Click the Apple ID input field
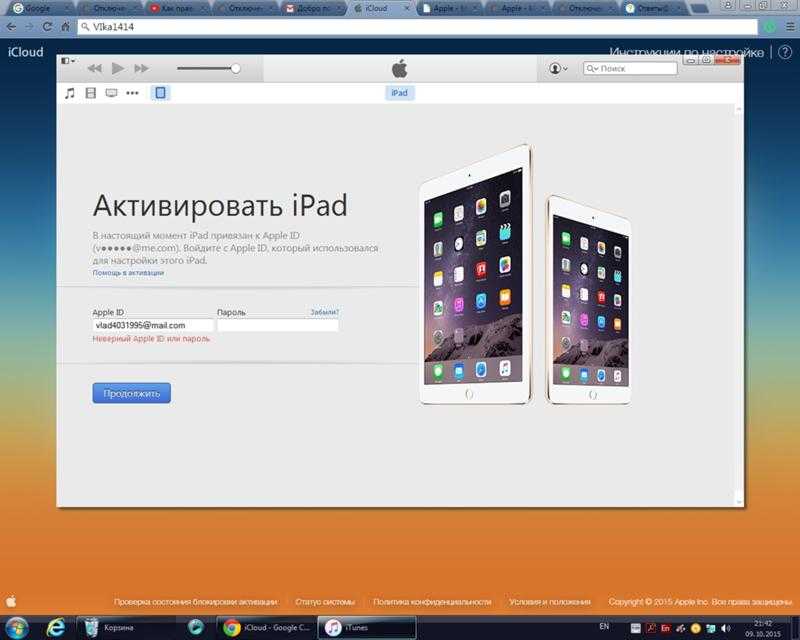 coord(153,326)
